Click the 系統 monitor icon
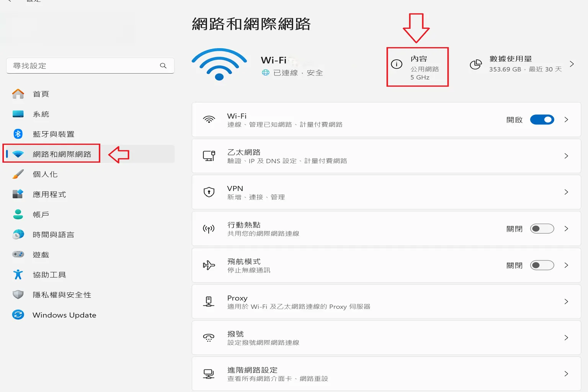 [18, 114]
